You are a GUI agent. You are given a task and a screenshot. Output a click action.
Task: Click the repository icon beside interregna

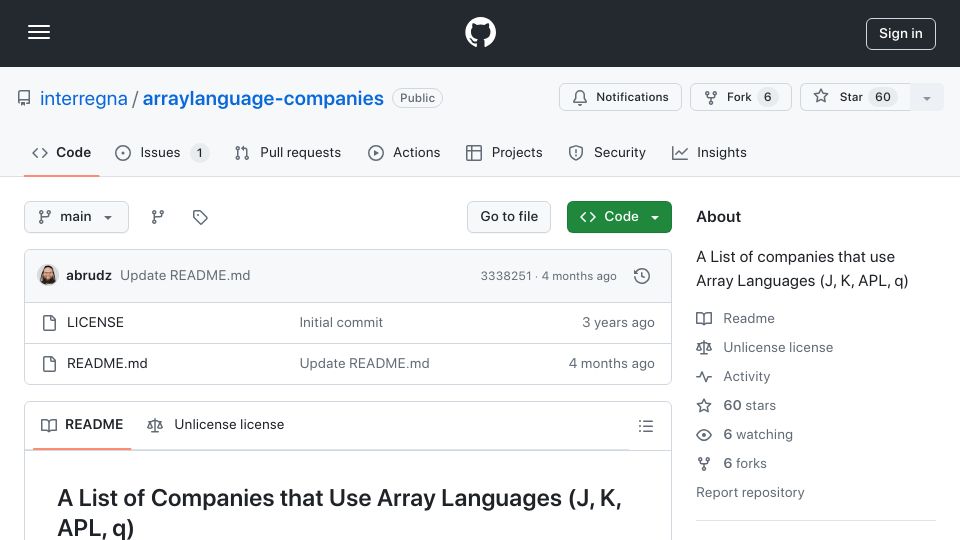coord(24,98)
